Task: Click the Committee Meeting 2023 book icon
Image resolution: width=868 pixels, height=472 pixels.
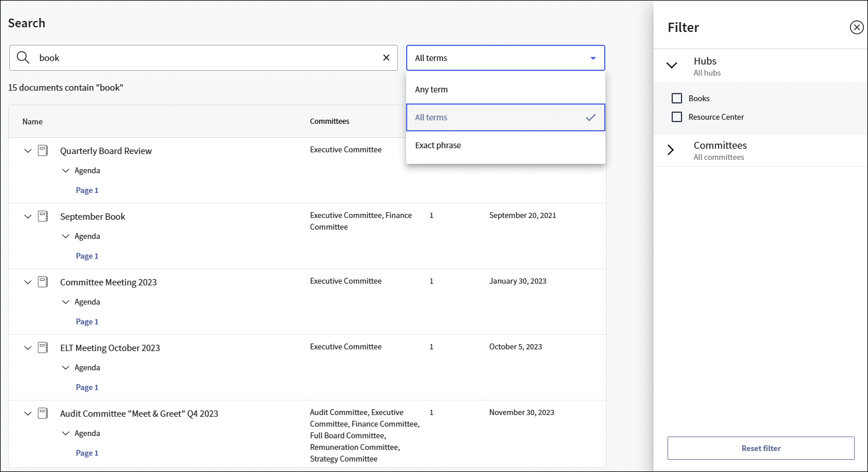Action: (43, 283)
